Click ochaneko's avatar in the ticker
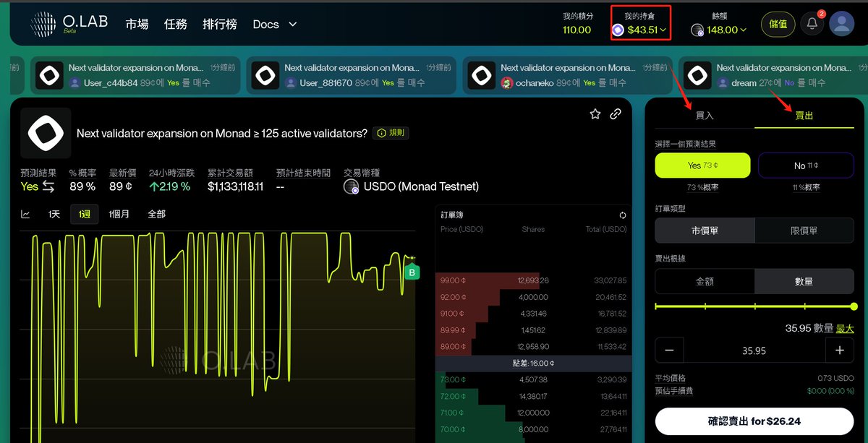The height and width of the screenshot is (443, 868). 507,83
